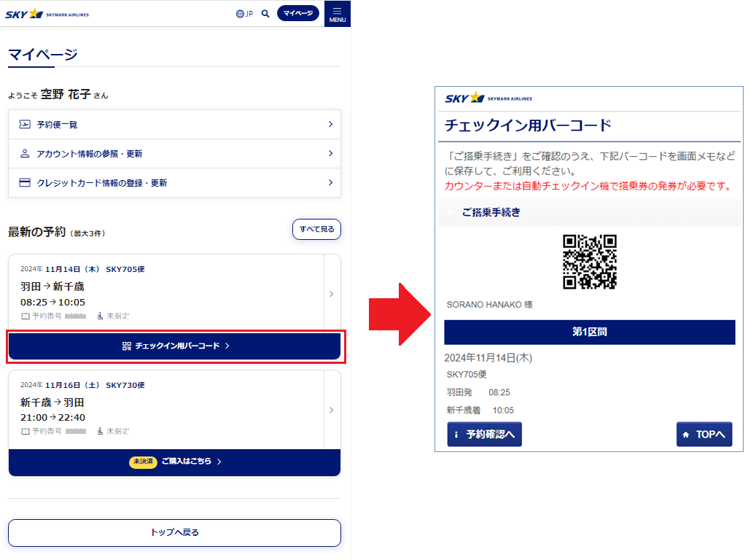Click the トップへ戻る button
Image resolution: width=748 pixels, height=560 pixels.
[x=174, y=532]
